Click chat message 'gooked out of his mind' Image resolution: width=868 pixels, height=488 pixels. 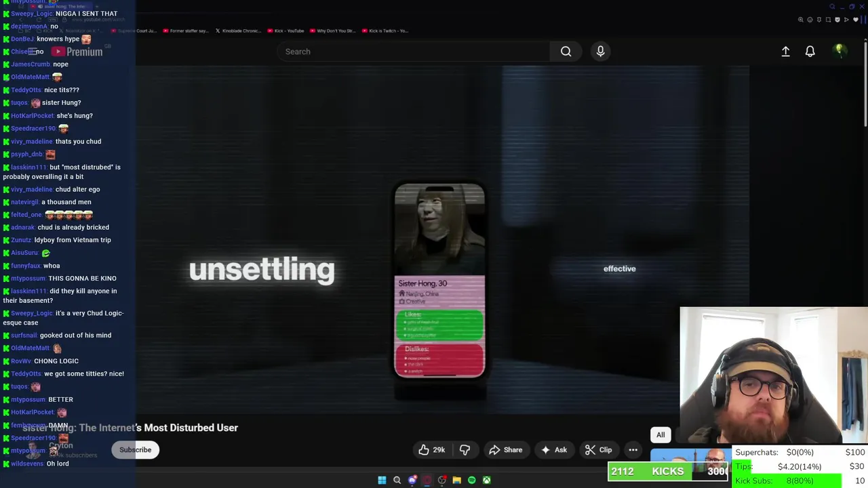[x=75, y=335]
